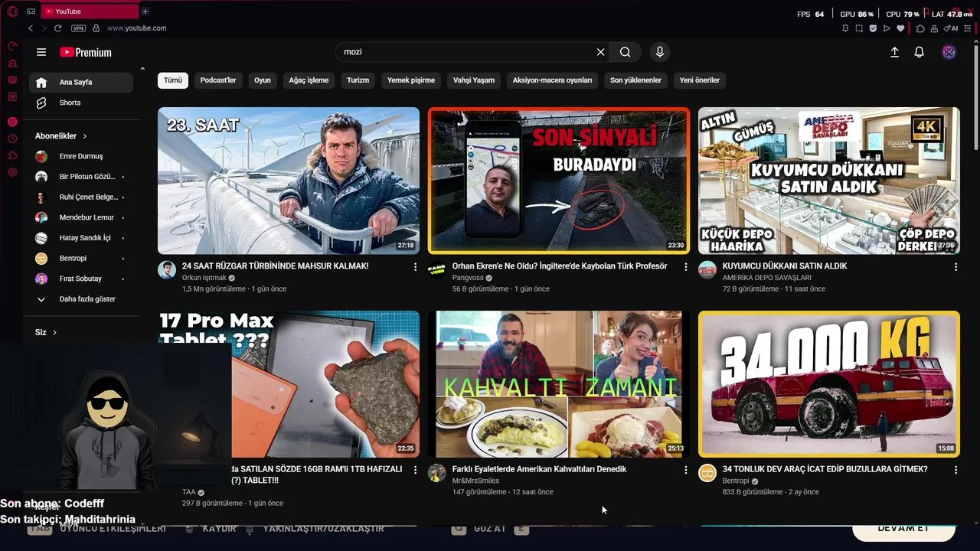Select Ana Sayfa in sidebar
980x551 pixels.
tap(81, 83)
